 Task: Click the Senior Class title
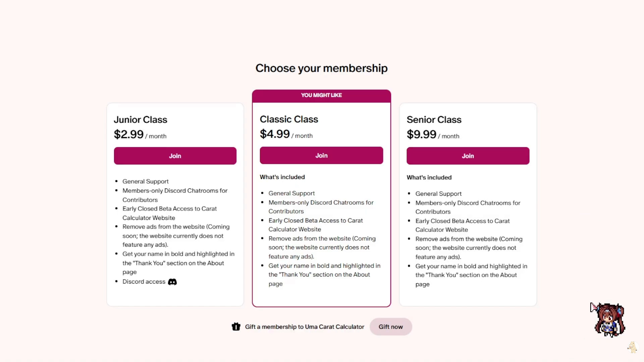point(434,120)
